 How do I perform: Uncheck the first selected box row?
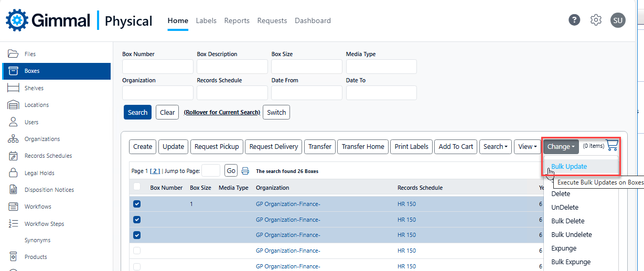137,204
